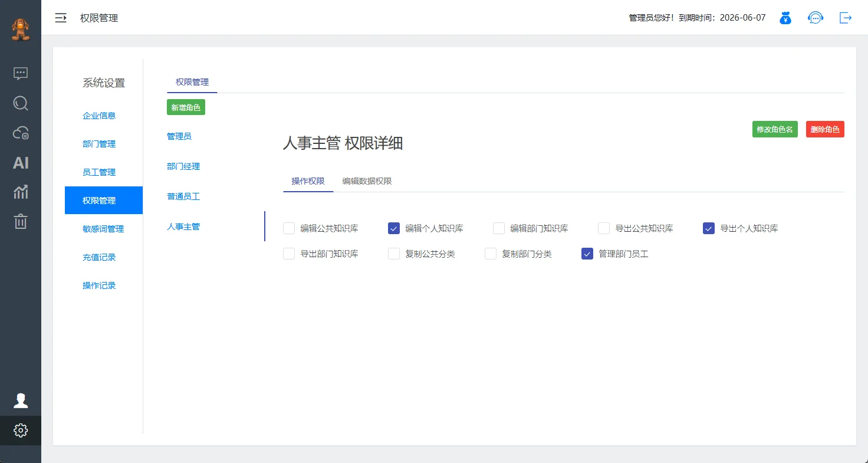Viewport: 868px width, 463px height.
Task: Select the 普通员工 role
Action: [x=183, y=196]
